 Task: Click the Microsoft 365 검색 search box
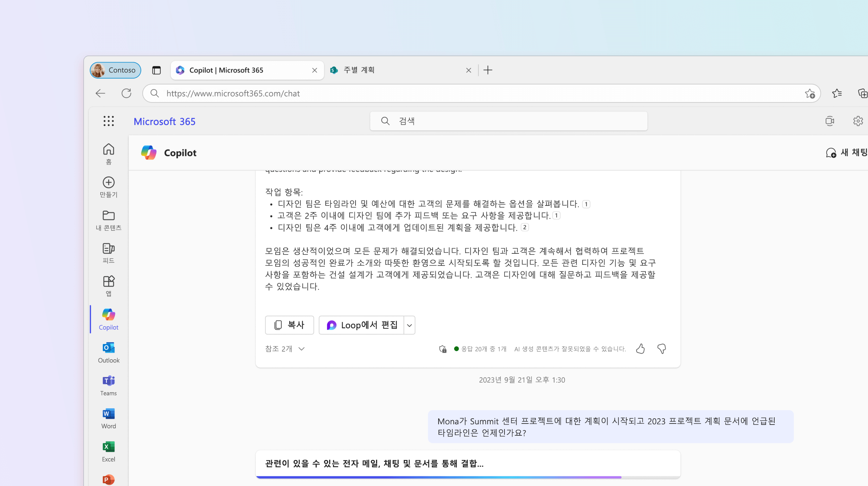[x=509, y=121]
